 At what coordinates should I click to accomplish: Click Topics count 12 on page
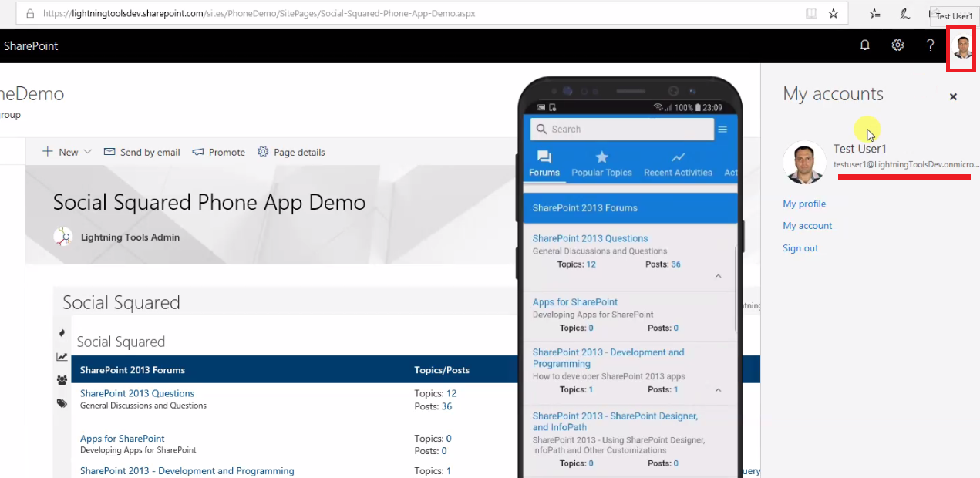[x=452, y=393]
